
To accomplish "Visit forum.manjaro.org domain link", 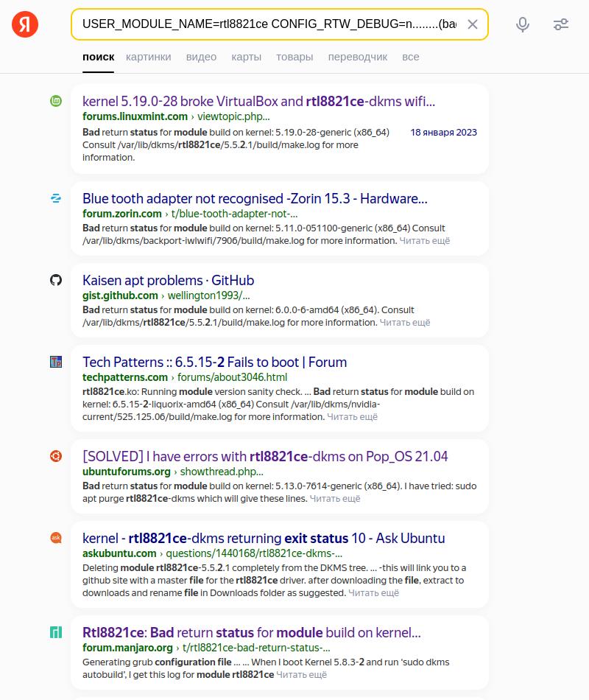I will pyautogui.click(x=127, y=648).
